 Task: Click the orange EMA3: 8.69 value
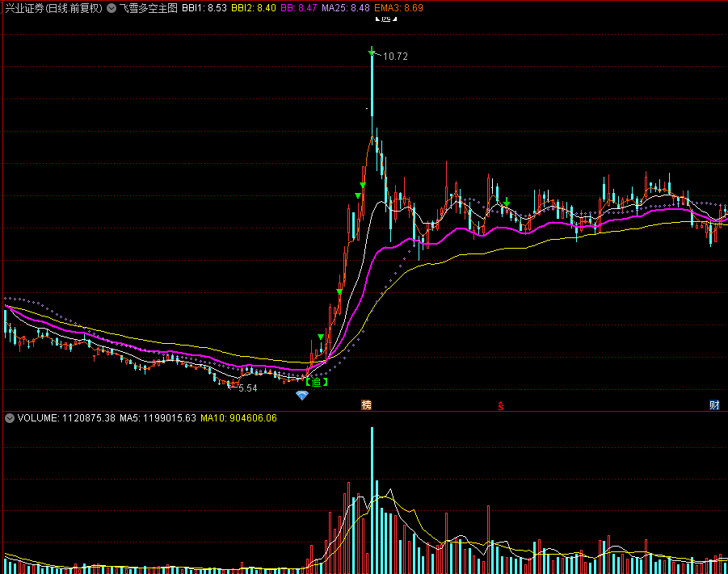pyautogui.click(x=399, y=8)
